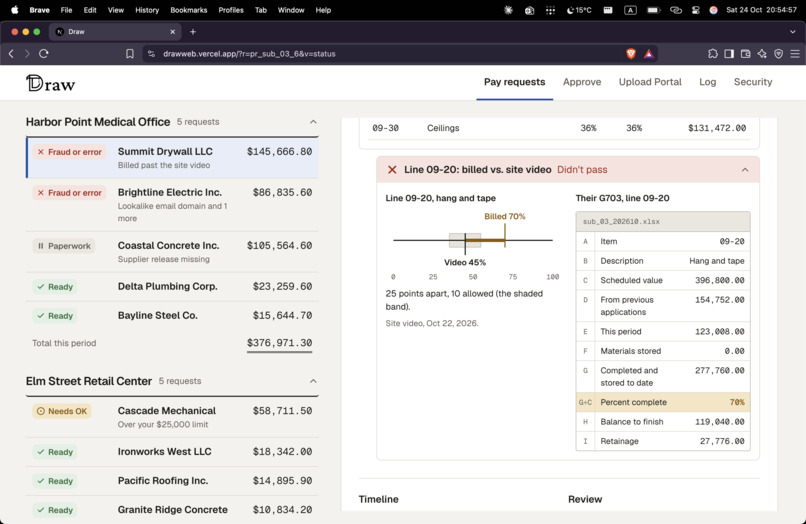Open browser extensions puzzle icon
This screenshot has width=806, height=524.
pyautogui.click(x=712, y=53)
